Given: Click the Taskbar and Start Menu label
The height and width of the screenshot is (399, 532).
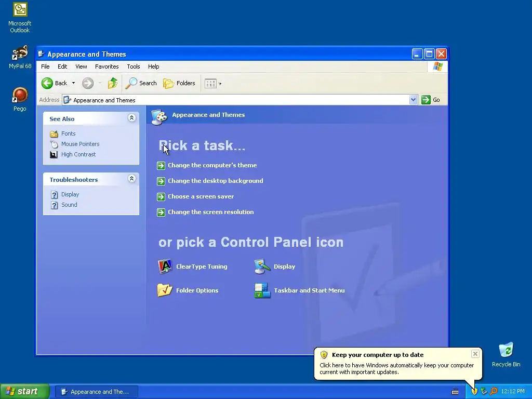Looking at the screenshot, I should click(309, 290).
